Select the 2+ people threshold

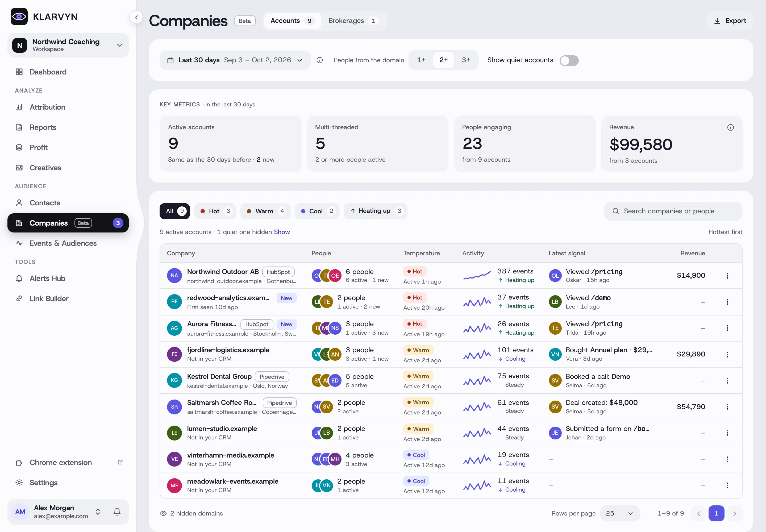coord(443,60)
